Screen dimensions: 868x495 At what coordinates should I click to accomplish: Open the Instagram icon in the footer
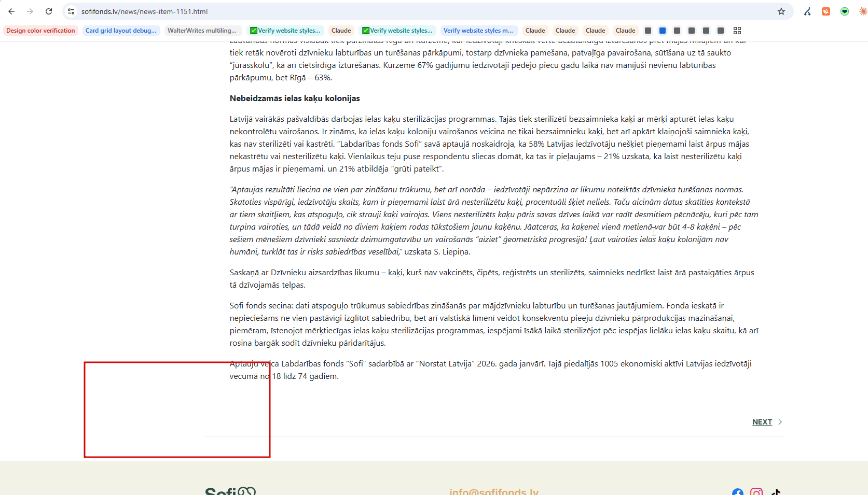click(x=756, y=491)
